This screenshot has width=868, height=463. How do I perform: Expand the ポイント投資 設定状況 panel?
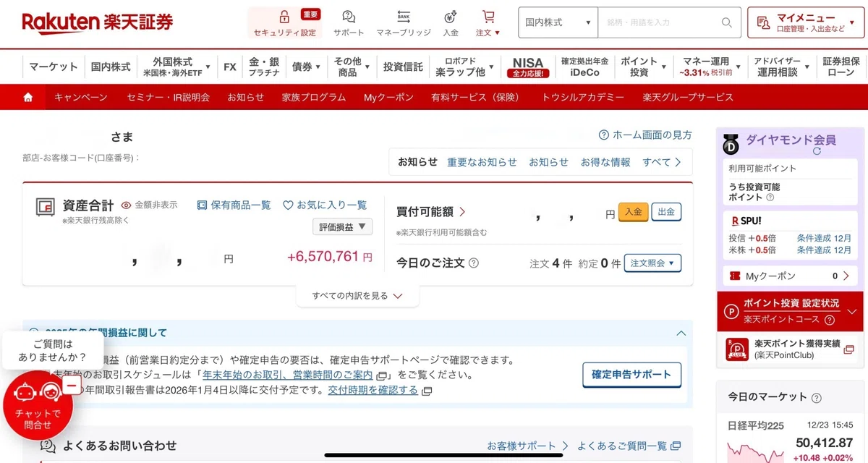tap(789, 312)
